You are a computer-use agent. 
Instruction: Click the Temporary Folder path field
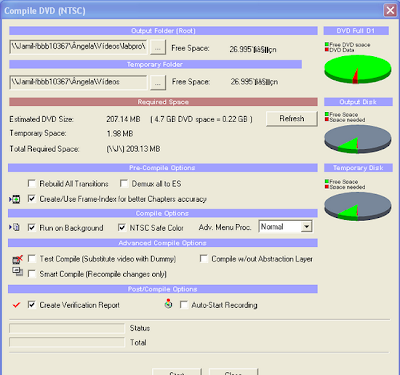tap(78, 82)
